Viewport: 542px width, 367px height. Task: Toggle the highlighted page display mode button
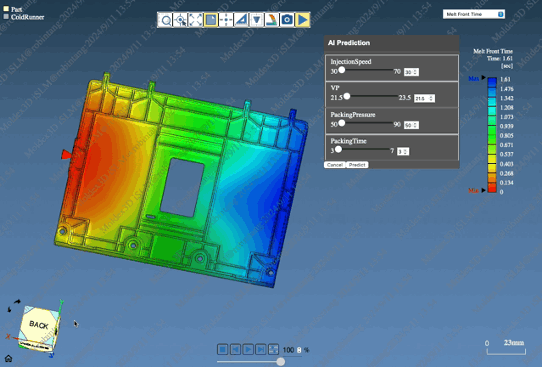coord(211,20)
